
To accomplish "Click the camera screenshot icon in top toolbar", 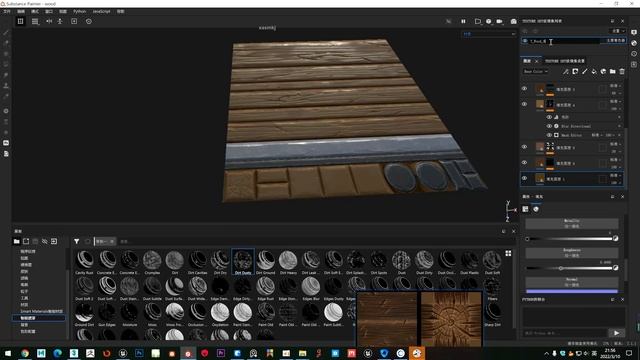I will [x=513, y=21].
